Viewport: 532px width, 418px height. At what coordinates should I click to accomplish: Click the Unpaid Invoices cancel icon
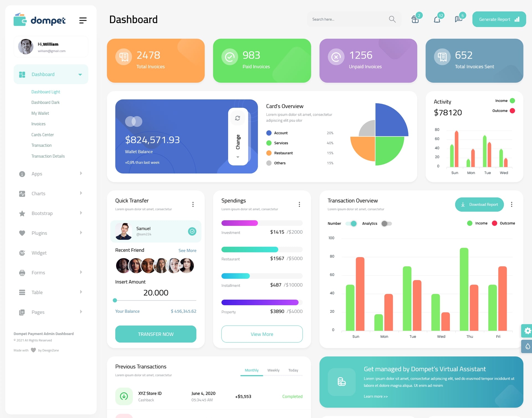[337, 58]
